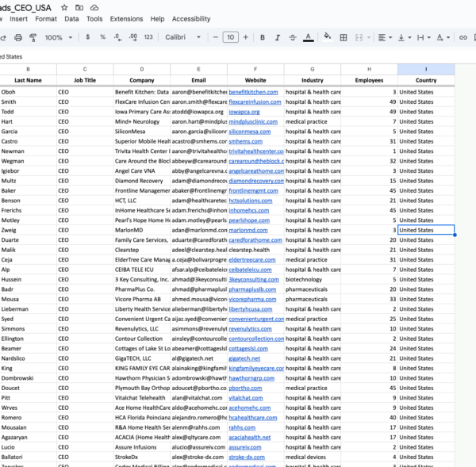Toggle italic formatting
476x467 pixels.
pyautogui.click(x=277, y=37)
